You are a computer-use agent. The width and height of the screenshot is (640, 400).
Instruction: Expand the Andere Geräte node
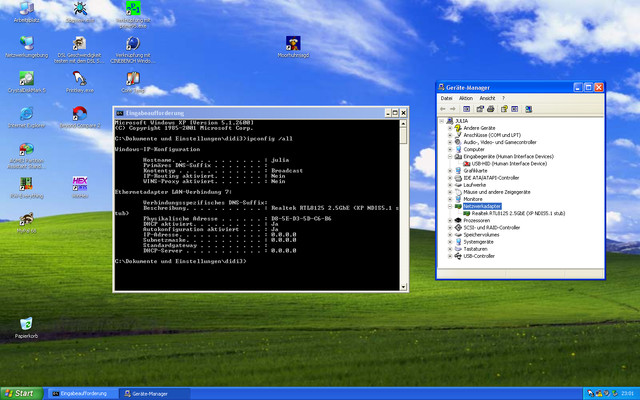coord(450,128)
